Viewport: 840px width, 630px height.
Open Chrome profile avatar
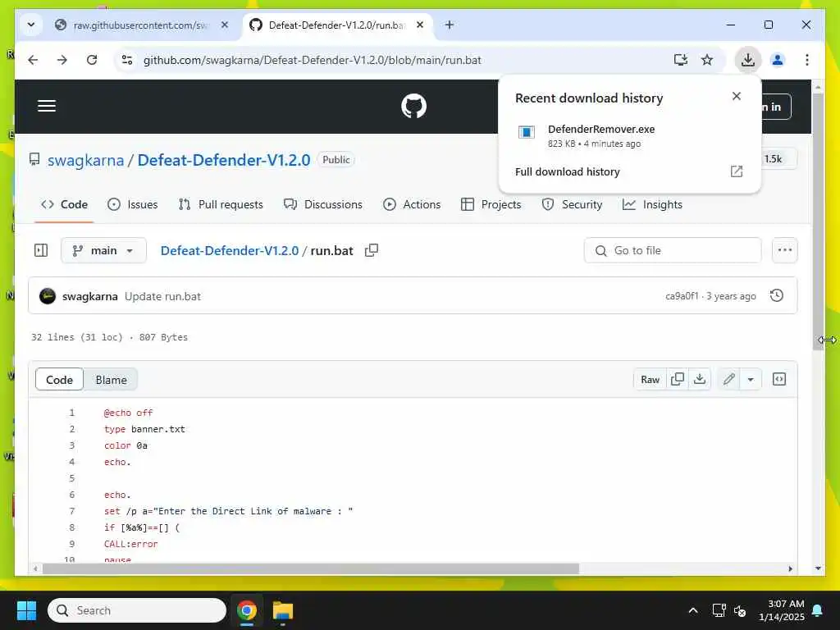[778, 60]
